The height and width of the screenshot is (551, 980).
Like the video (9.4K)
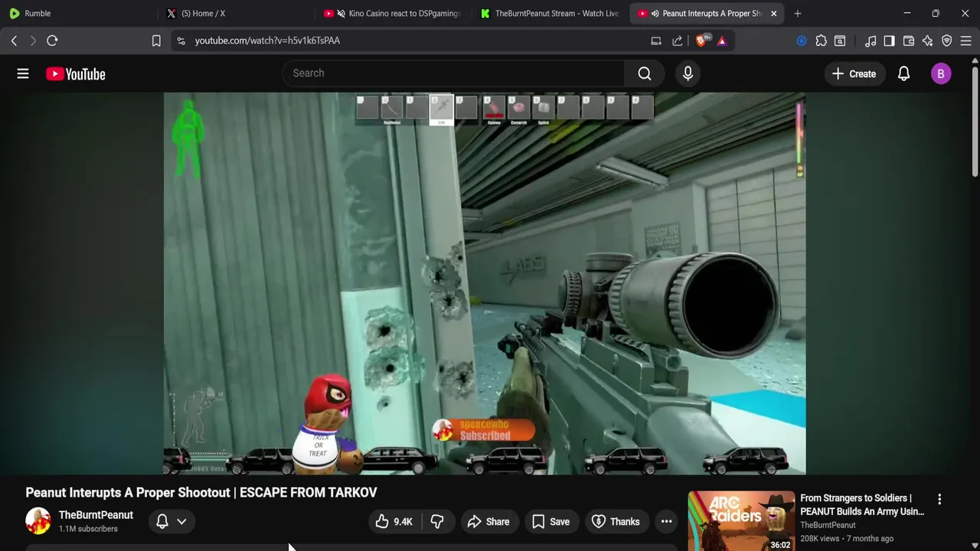pyautogui.click(x=394, y=522)
